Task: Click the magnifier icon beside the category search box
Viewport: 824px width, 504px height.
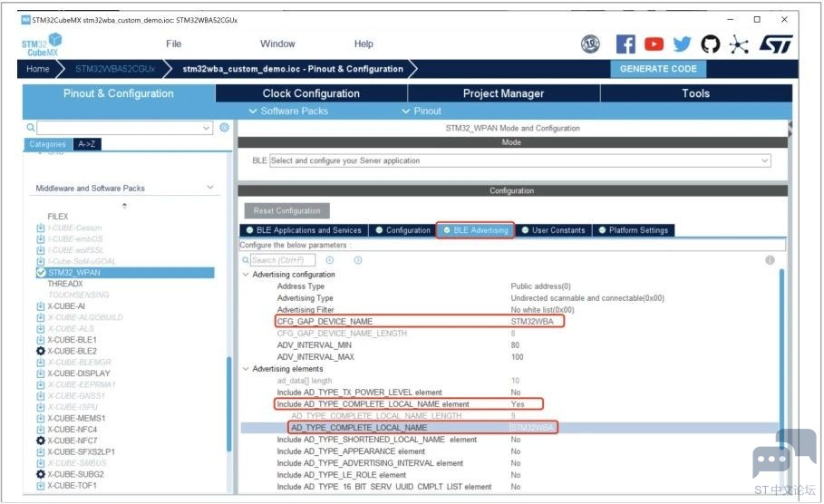Action: 31,127
